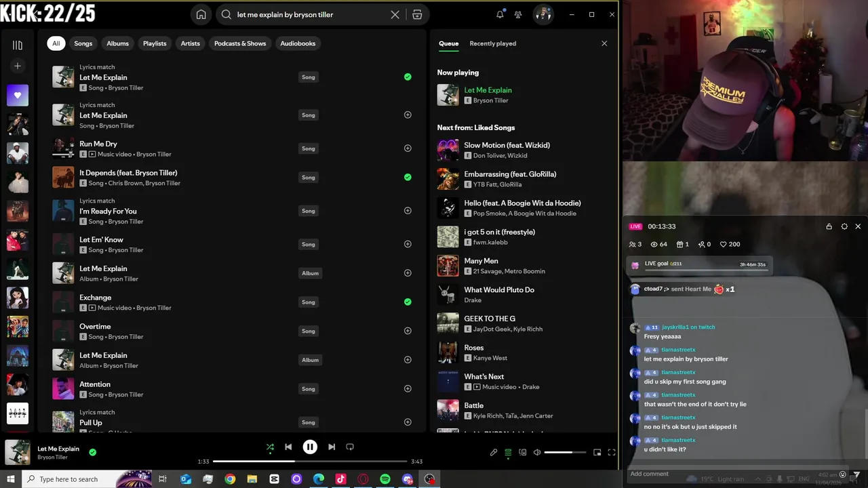Screen dimensions: 868x488
Task: Add Let Em' Know to library
Action: 408,244
